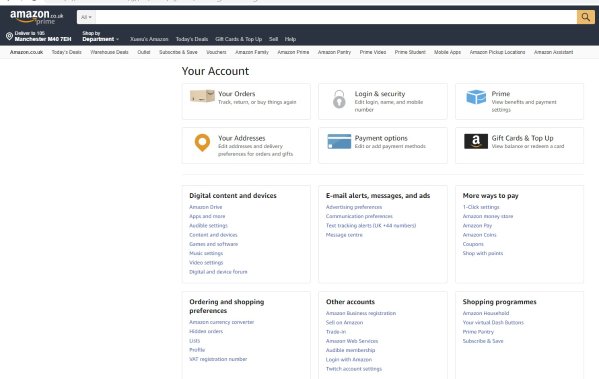The width and height of the screenshot is (599, 379).
Task: Open the Digital and device forum link
Action: (x=218, y=272)
